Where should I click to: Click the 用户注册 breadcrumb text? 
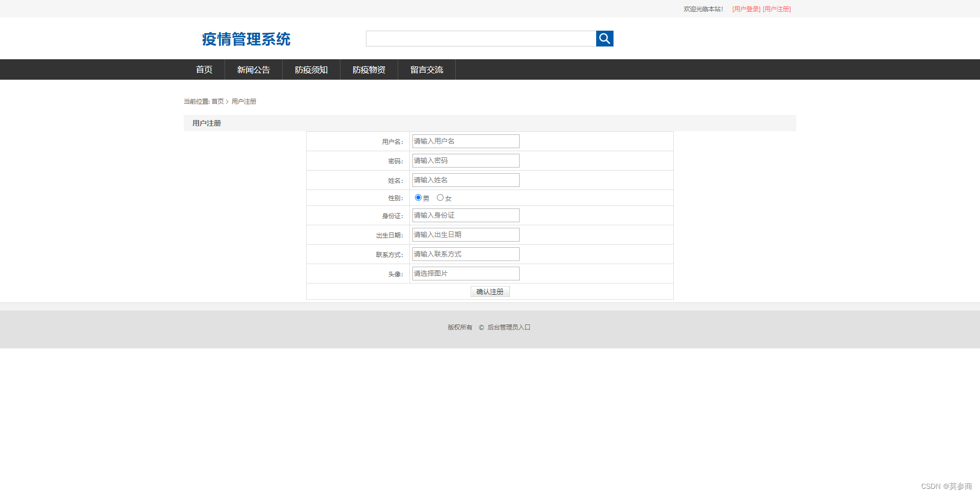click(x=244, y=102)
